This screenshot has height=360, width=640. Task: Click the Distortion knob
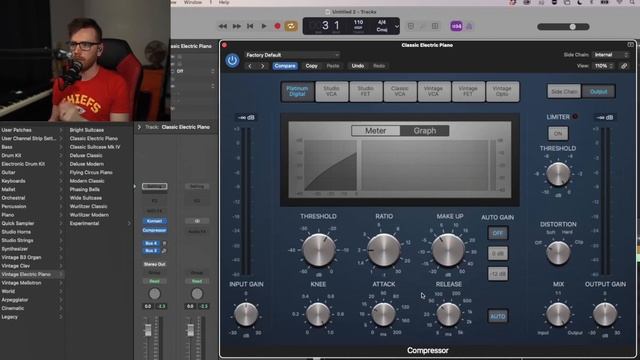(x=558, y=253)
